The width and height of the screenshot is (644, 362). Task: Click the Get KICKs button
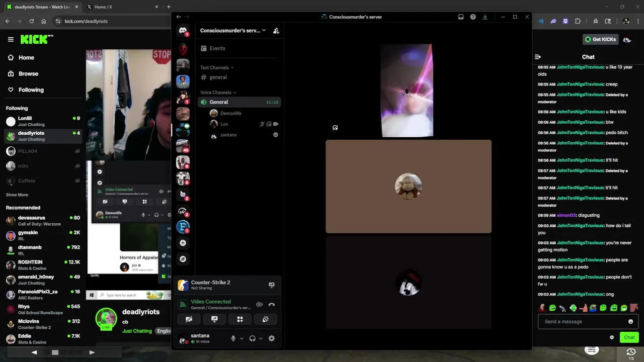[600, 39]
